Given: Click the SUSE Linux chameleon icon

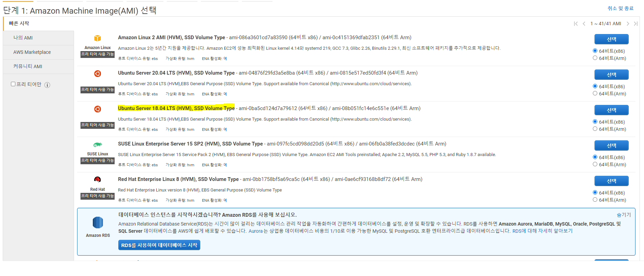Looking at the screenshot, I should point(98,144).
